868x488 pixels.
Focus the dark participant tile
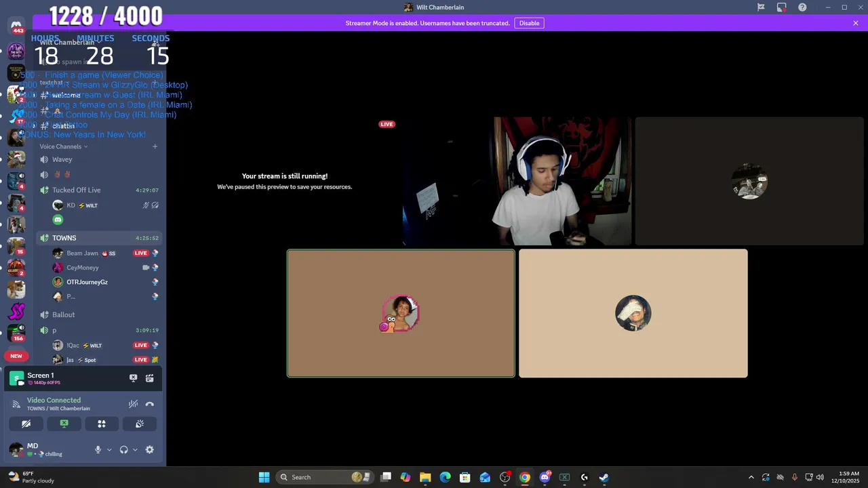(x=749, y=181)
